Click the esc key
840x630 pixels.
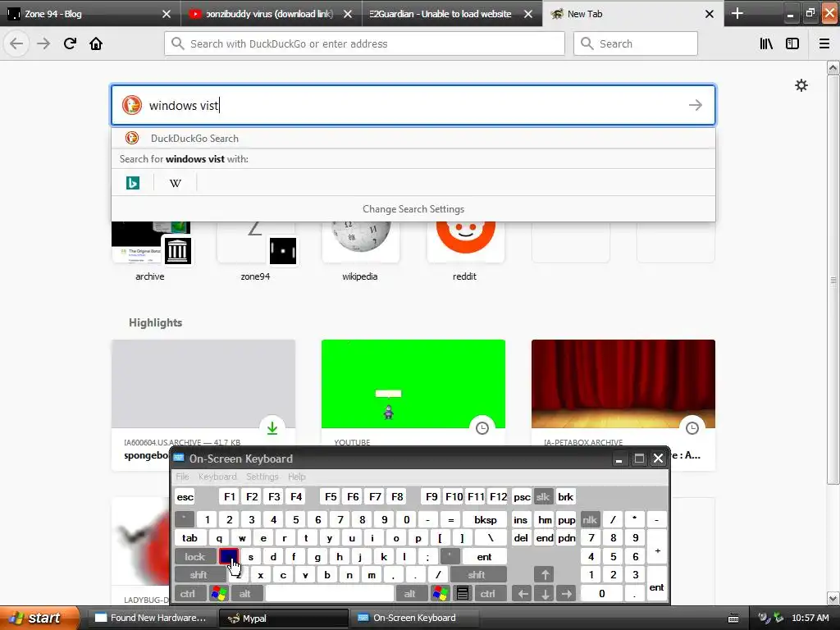[x=185, y=496]
